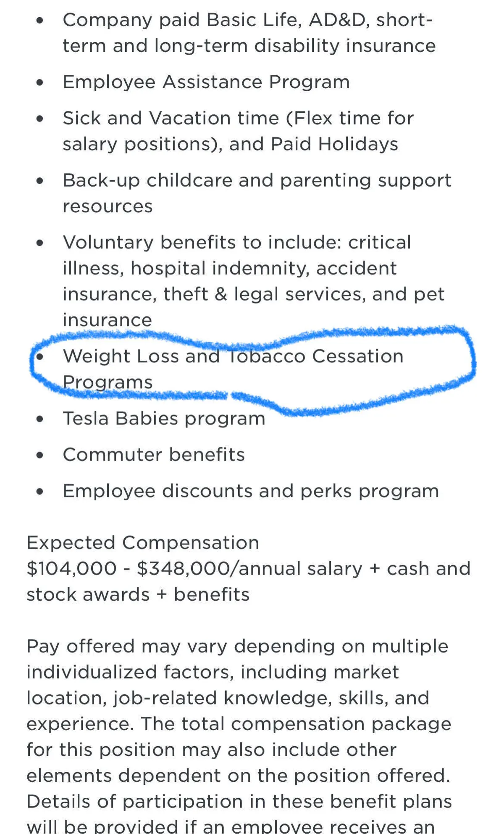504x834 pixels.
Task: Select the Tesla Babies program entry
Action: (164, 419)
